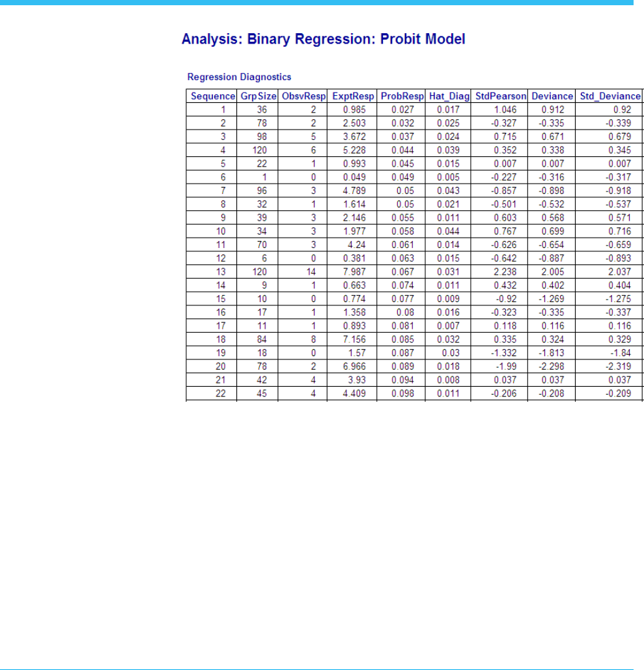
Task: Select the StdPearson column header
Action: click(x=501, y=96)
